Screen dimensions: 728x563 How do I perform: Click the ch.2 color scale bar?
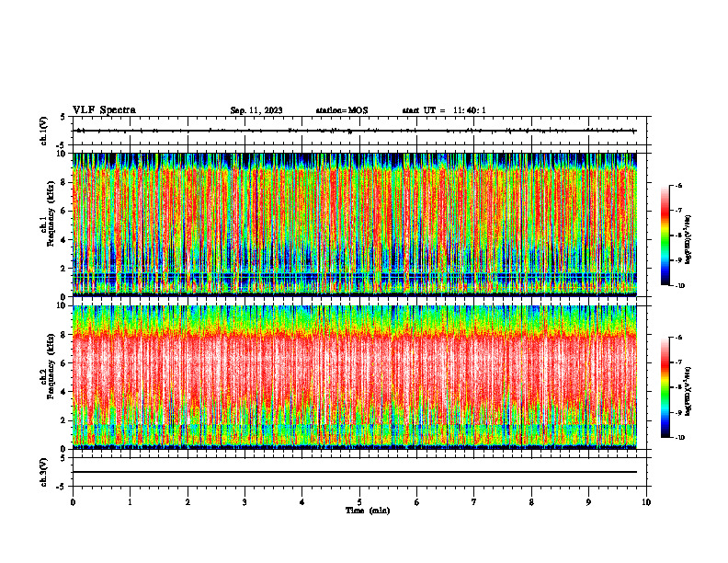coord(665,387)
